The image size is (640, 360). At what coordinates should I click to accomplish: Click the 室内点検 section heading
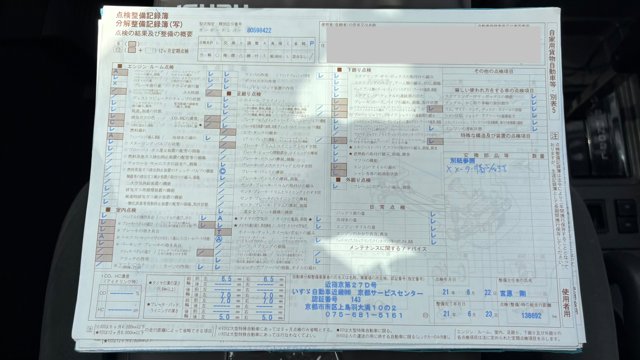click(x=126, y=210)
